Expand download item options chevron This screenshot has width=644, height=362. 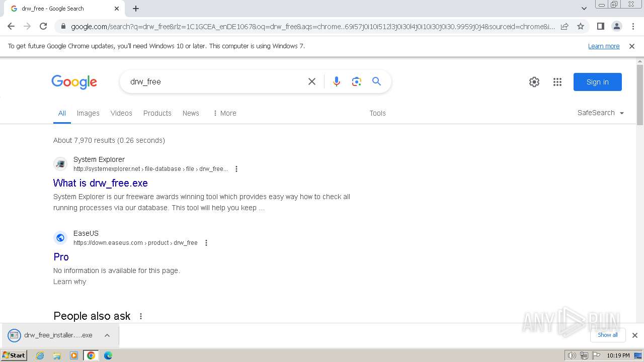(107, 335)
